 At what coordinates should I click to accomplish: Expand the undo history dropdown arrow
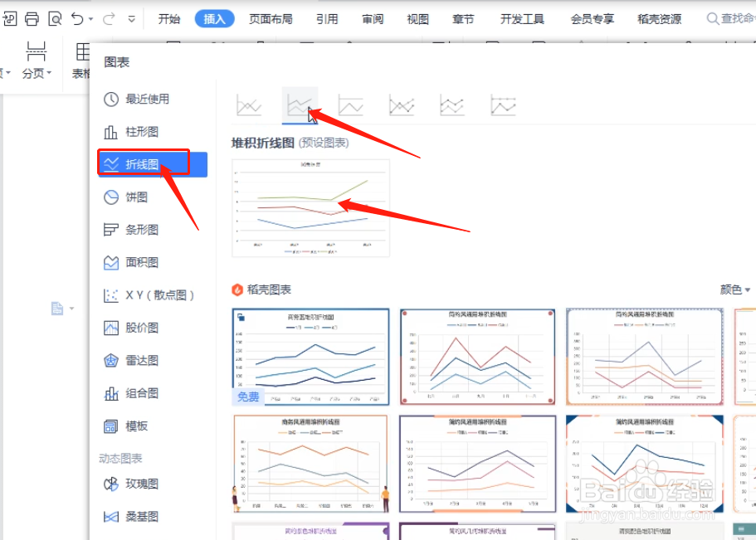point(90,19)
